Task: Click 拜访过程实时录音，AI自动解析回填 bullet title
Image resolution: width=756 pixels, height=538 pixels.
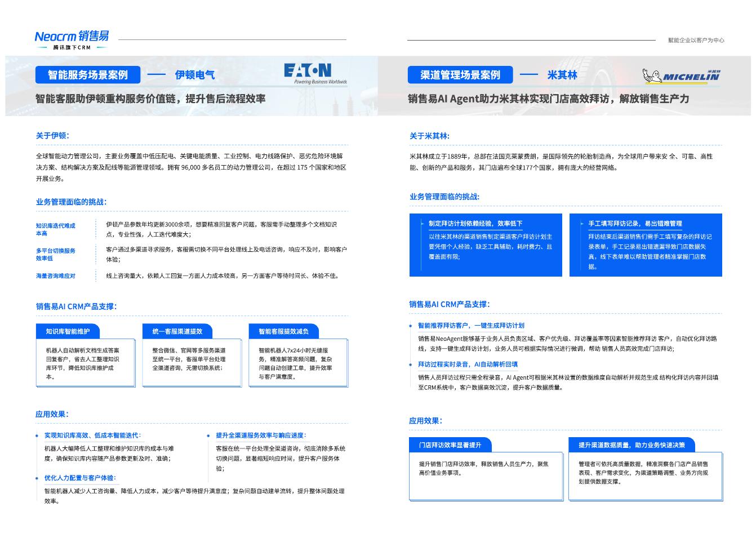Action: coord(468,364)
